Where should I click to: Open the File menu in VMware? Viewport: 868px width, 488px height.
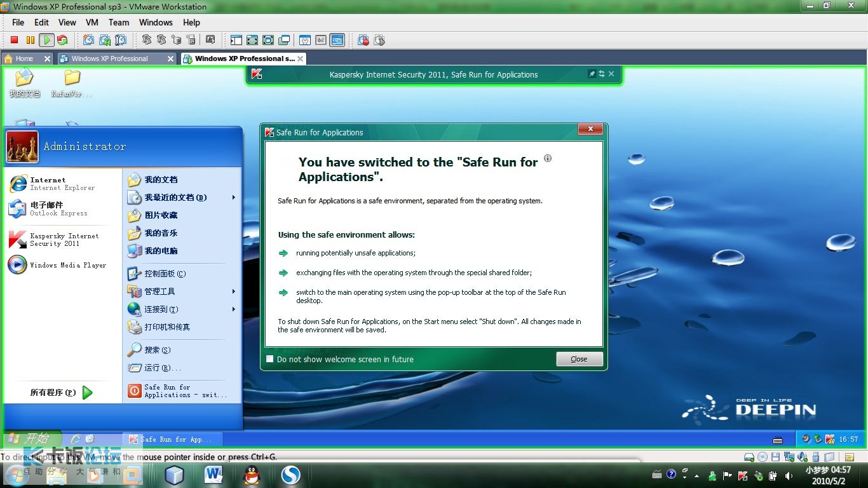pyautogui.click(x=18, y=22)
